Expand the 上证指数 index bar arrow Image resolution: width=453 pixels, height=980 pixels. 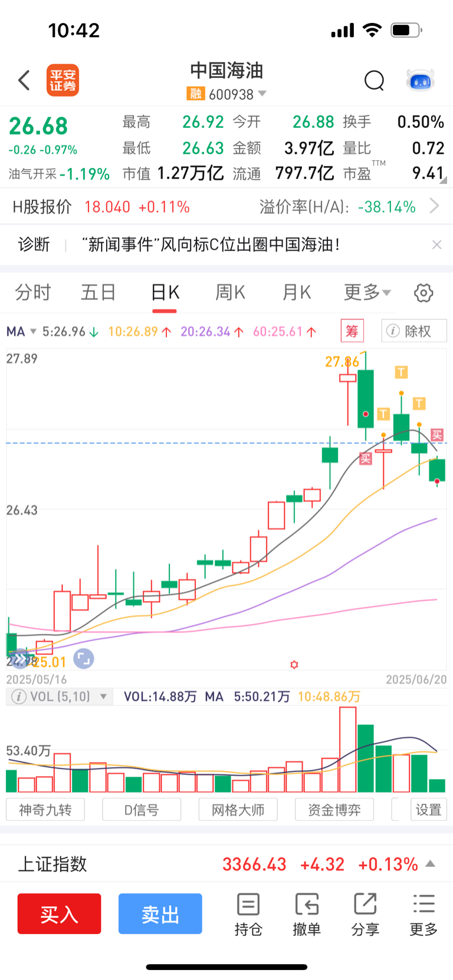pyautogui.click(x=431, y=864)
